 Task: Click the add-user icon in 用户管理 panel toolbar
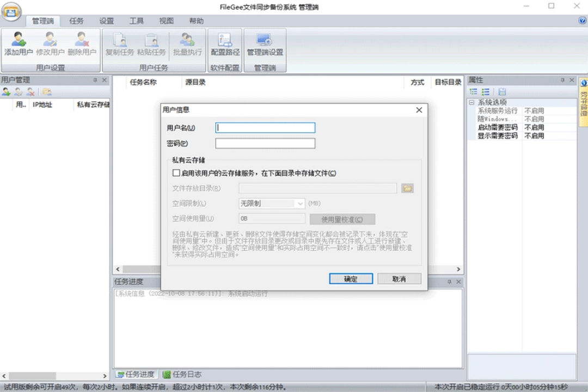(5, 92)
